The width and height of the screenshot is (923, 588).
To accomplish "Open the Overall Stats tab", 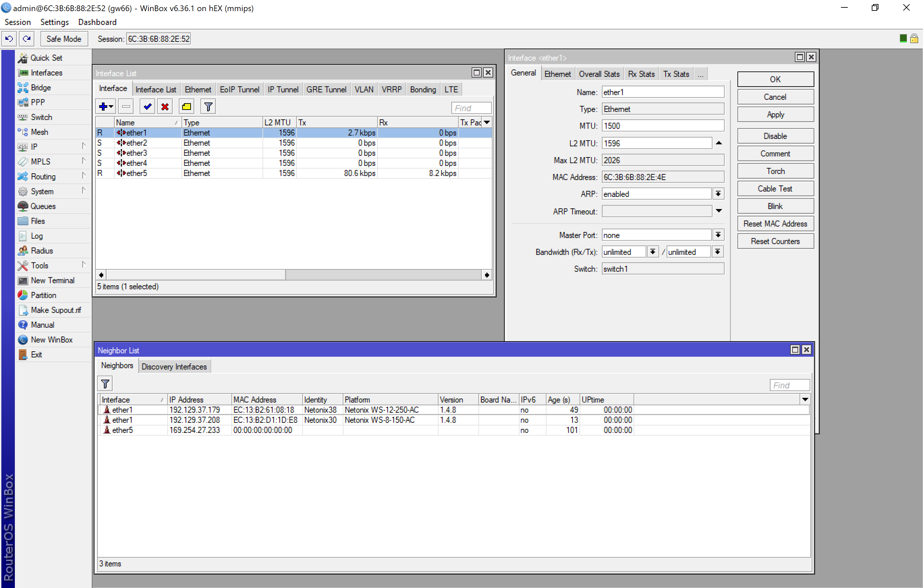I will pos(599,74).
